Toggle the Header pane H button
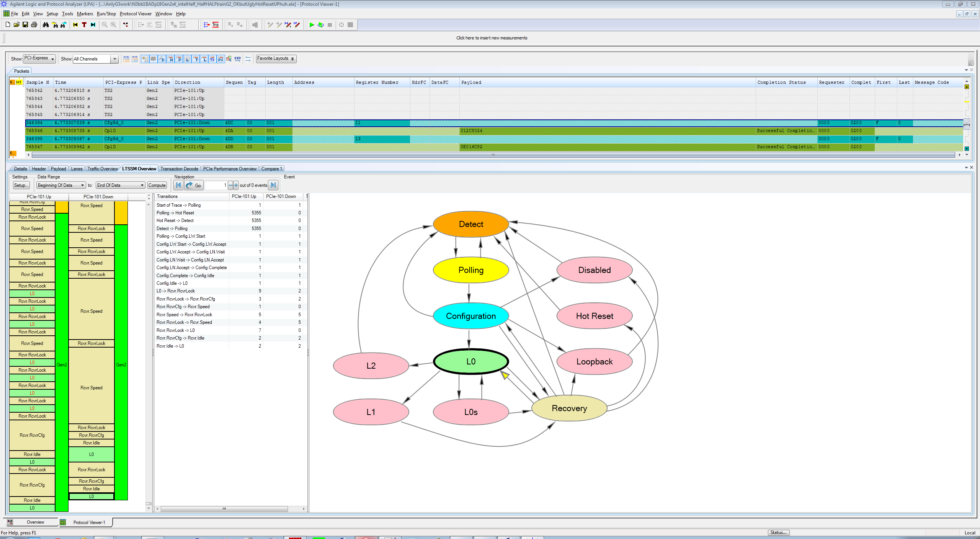The width and height of the screenshot is (980, 539). pos(171,59)
